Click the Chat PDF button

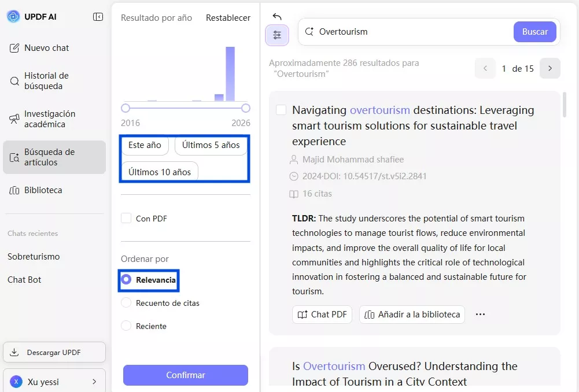(322, 315)
